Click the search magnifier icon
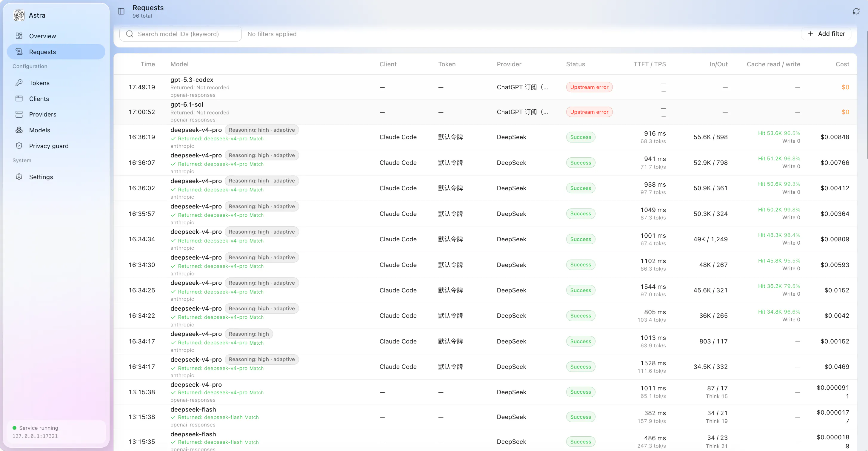 (129, 34)
